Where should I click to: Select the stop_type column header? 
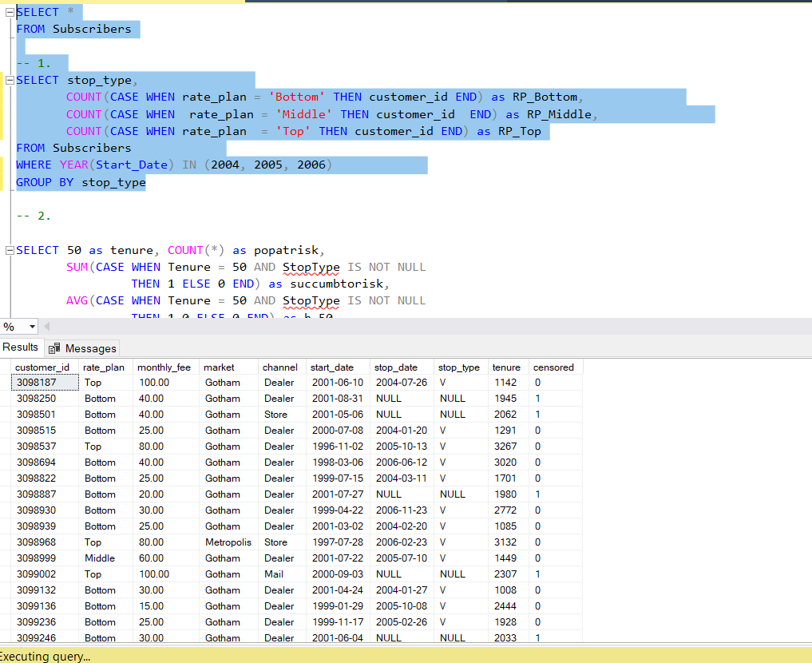[459, 367]
